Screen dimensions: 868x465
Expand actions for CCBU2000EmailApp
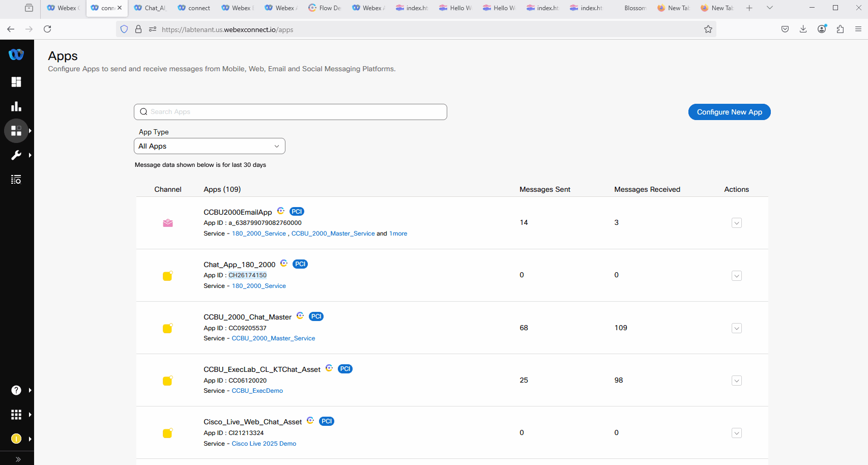(736, 223)
